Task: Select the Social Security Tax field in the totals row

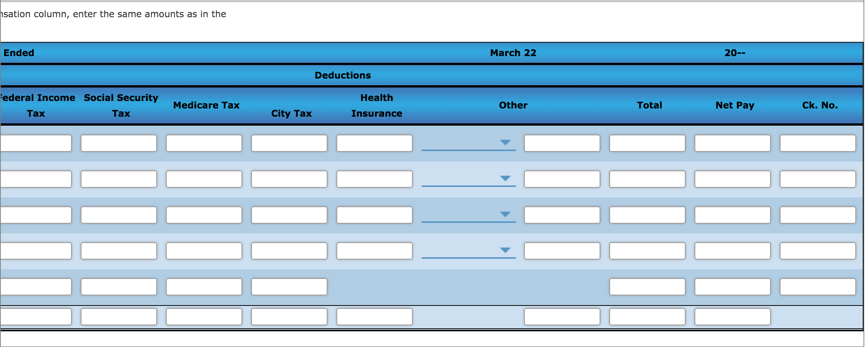Action: [119, 287]
